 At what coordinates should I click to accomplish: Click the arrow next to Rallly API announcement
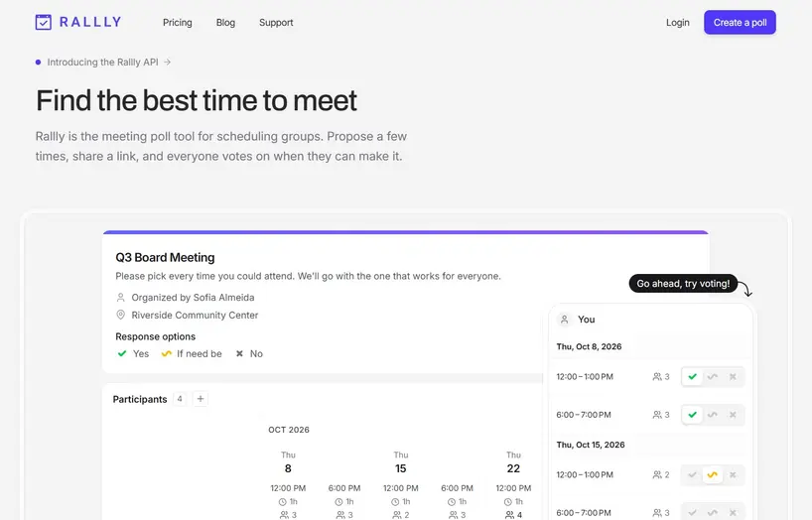[x=167, y=63]
